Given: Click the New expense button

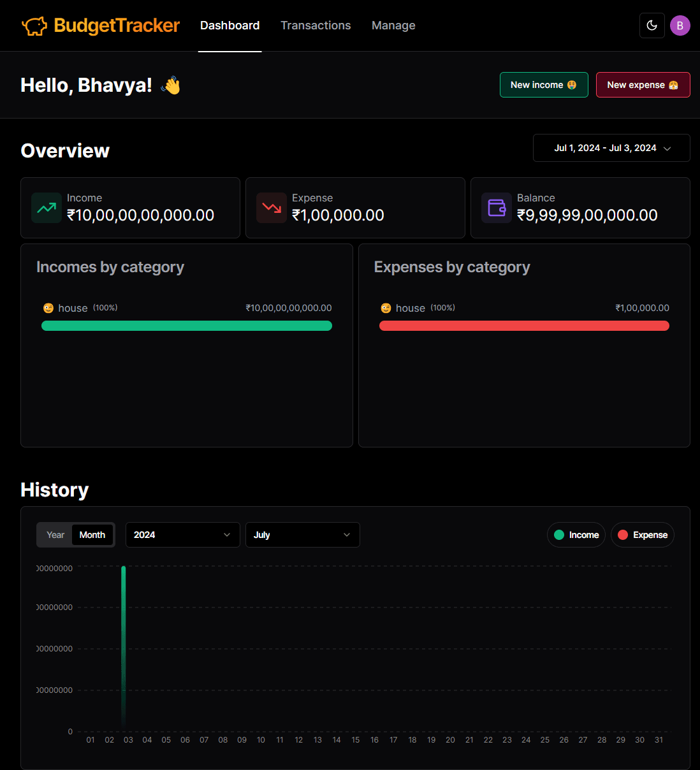Looking at the screenshot, I should click(x=643, y=85).
